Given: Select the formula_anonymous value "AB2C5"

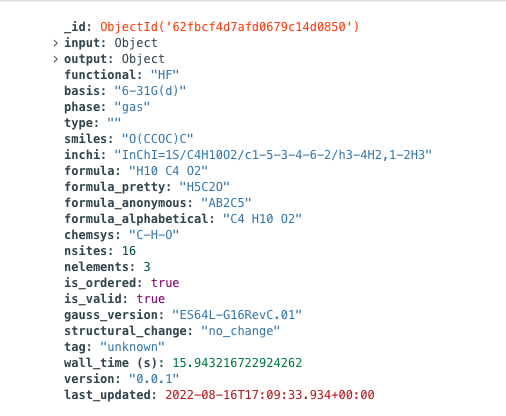Looking at the screenshot, I should [x=226, y=203].
